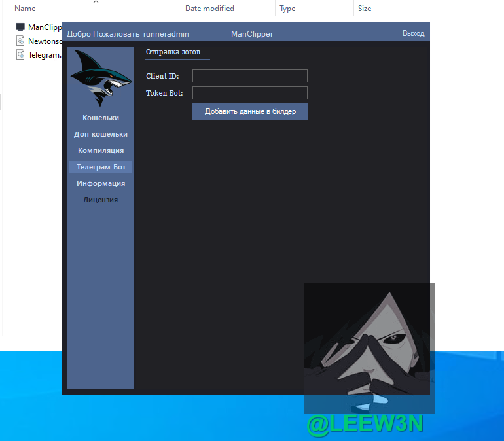The width and height of the screenshot is (504, 441).
Task: Click the anime avatar image
Action: click(369, 347)
